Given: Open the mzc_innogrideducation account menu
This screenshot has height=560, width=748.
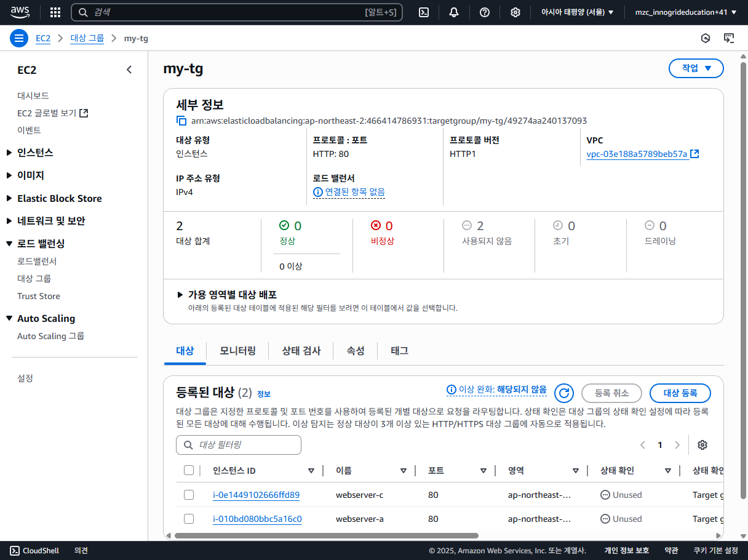Looking at the screenshot, I should click(x=686, y=12).
